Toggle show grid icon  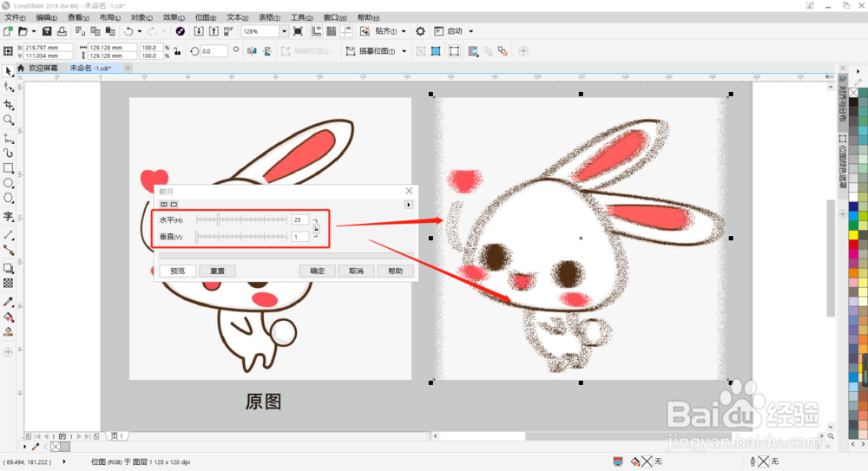point(331,31)
